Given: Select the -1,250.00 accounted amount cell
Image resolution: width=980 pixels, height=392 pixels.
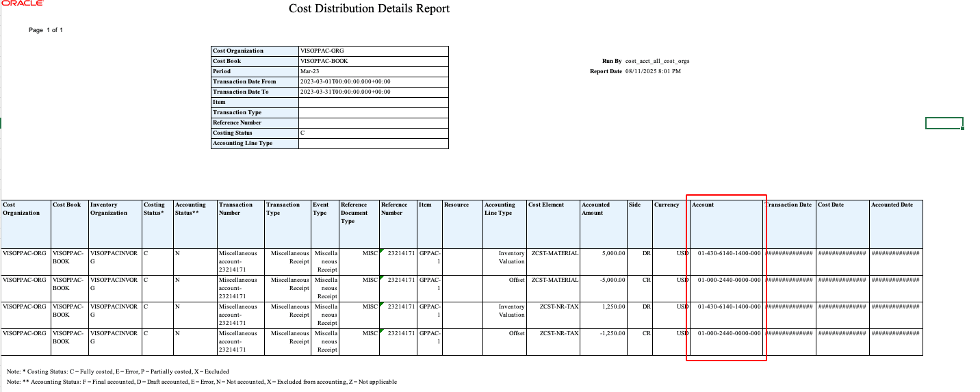Looking at the screenshot, I should click(604, 341).
